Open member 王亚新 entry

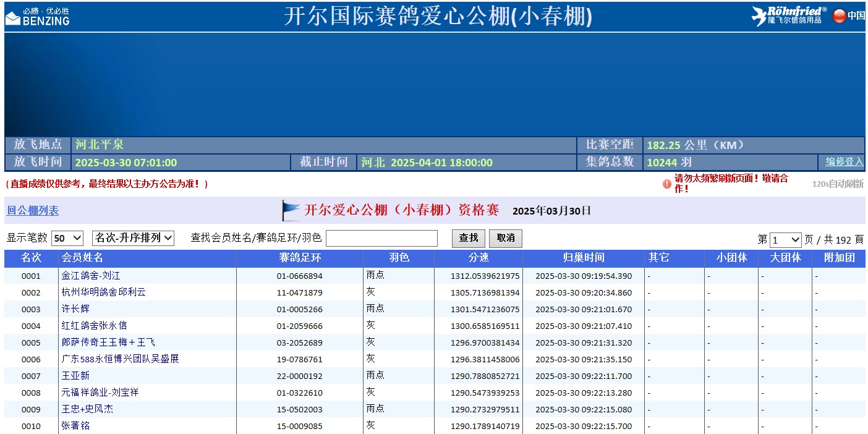[x=75, y=376]
